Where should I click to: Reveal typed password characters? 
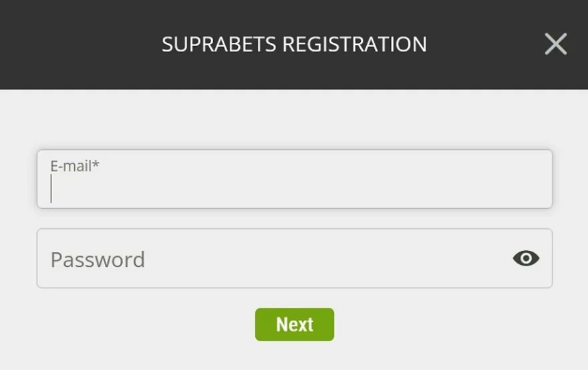pyautogui.click(x=526, y=258)
